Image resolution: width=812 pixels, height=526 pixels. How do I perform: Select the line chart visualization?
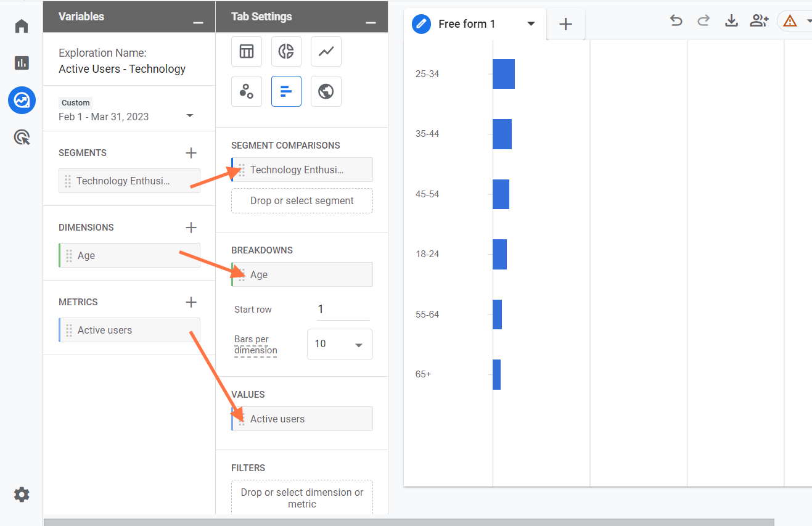point(326,52)
